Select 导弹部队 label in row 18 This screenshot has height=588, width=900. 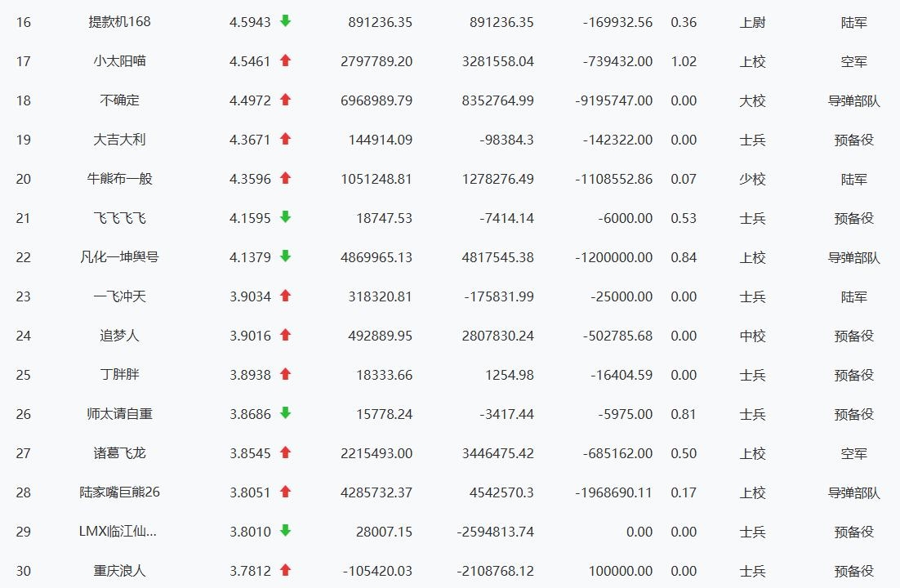[x=853, y=100]
